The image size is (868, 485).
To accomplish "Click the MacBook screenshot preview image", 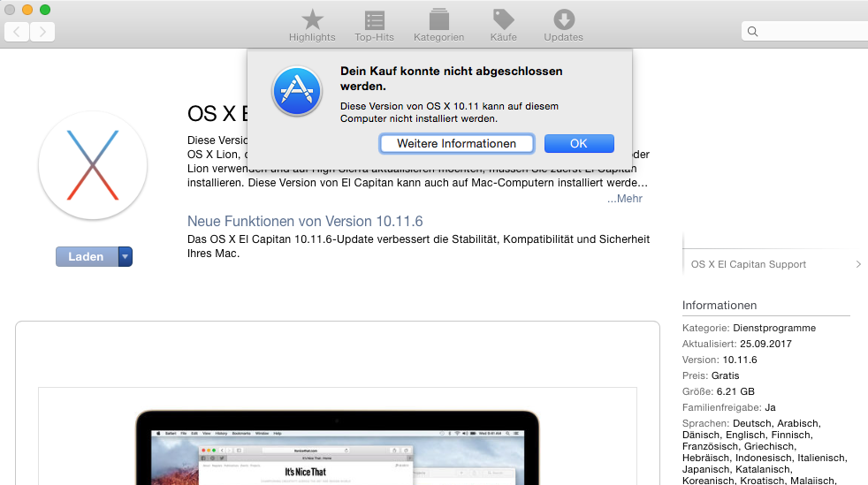I will point(338,447).
